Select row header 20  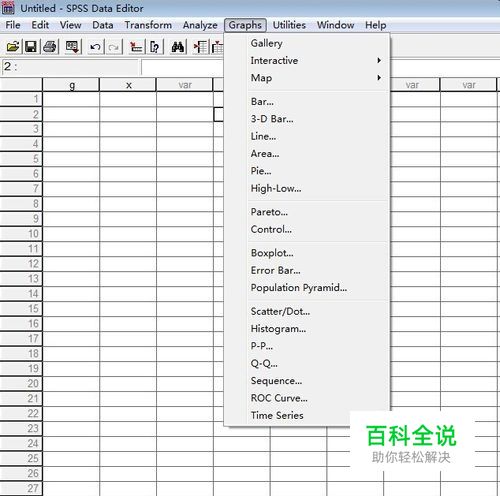[21, 384]
